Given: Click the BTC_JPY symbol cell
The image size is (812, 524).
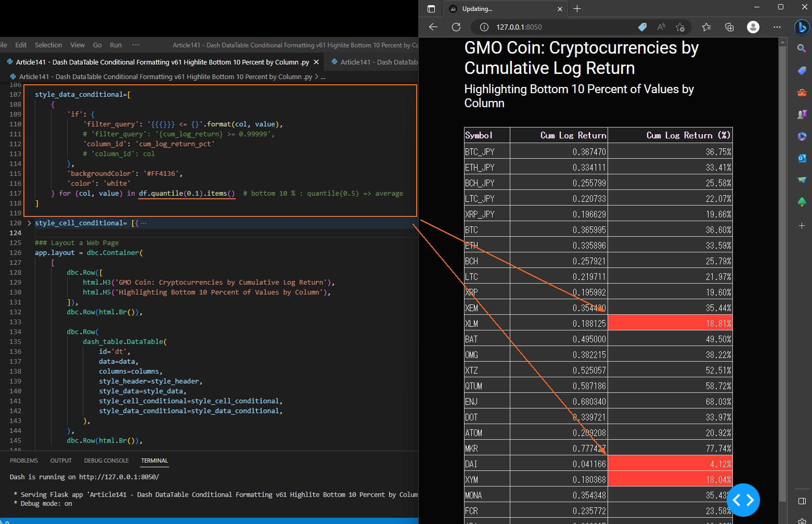Looking at the screenshot, I should tap(487, 151).
